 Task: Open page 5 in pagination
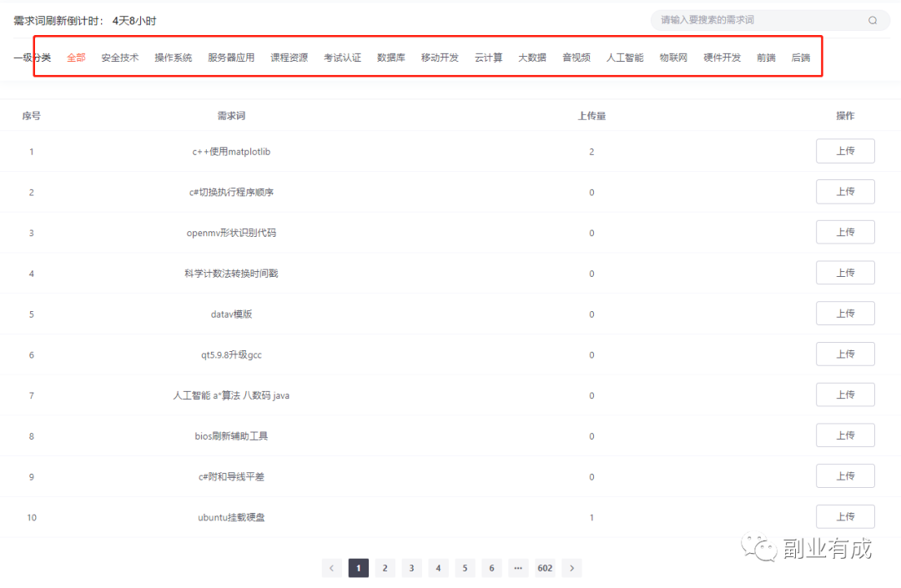[x=465, y=568]
